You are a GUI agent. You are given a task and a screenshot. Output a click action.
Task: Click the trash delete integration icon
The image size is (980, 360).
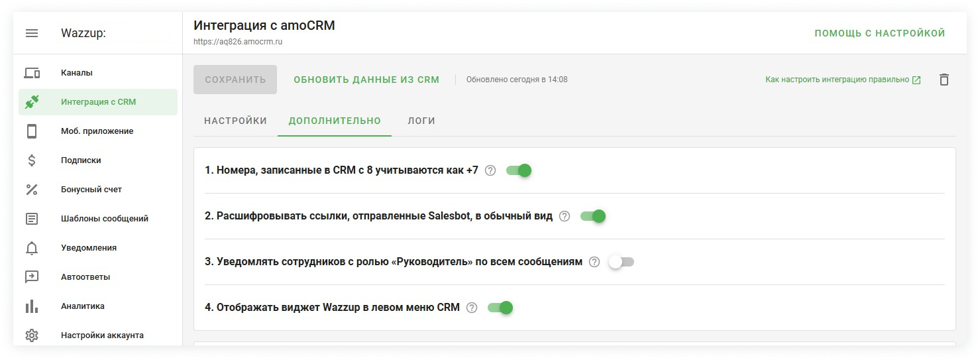click(x=944, y=80)
